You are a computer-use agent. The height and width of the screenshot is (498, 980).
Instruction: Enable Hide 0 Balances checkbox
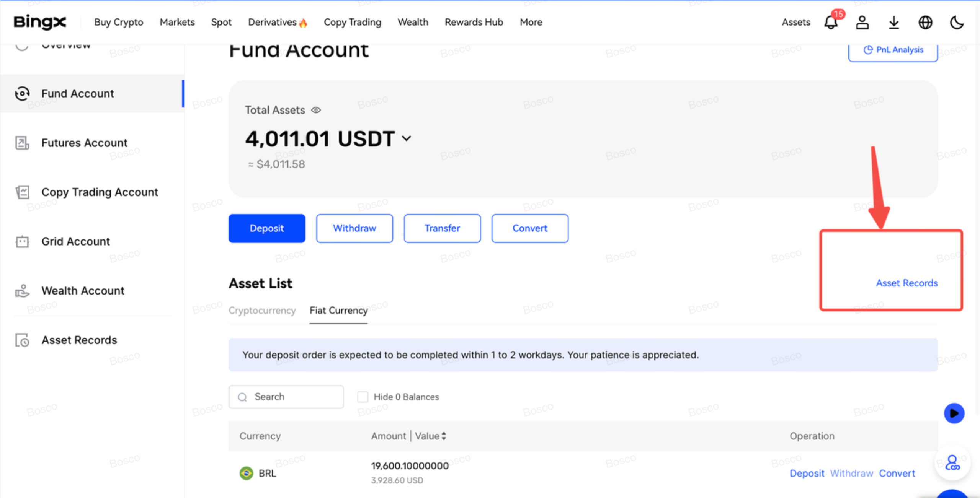click(x=363, y=397)
